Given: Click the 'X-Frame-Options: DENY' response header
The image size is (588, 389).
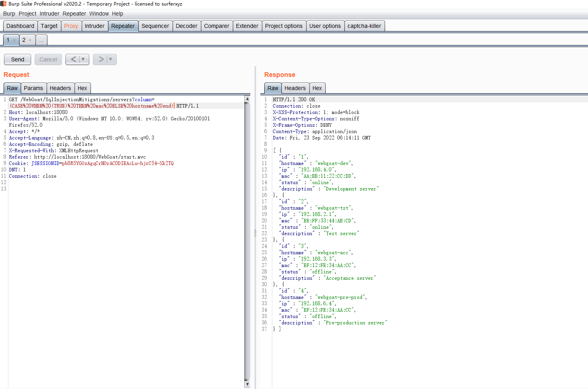Looking at the screenshot, I should tap(302, 125).
